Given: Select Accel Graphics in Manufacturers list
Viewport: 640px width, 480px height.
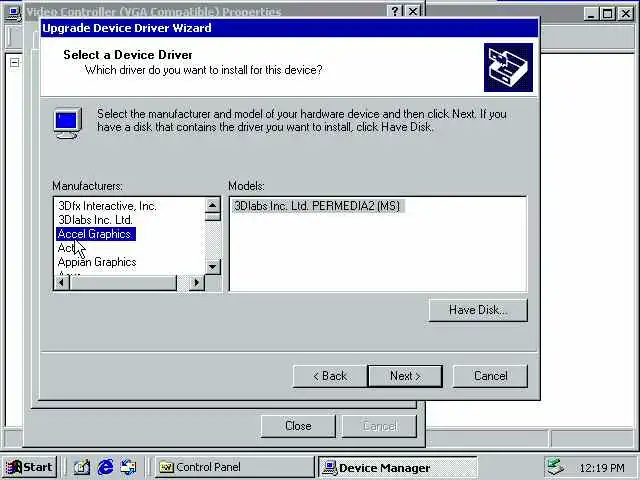Looking at the screenshot, I should 96,234.
